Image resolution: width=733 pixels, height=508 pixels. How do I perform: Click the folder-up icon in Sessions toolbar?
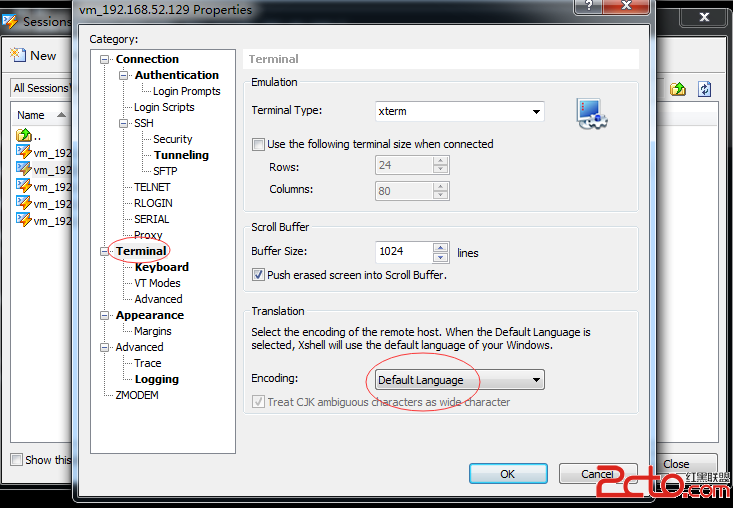click(x=678, y=89)
